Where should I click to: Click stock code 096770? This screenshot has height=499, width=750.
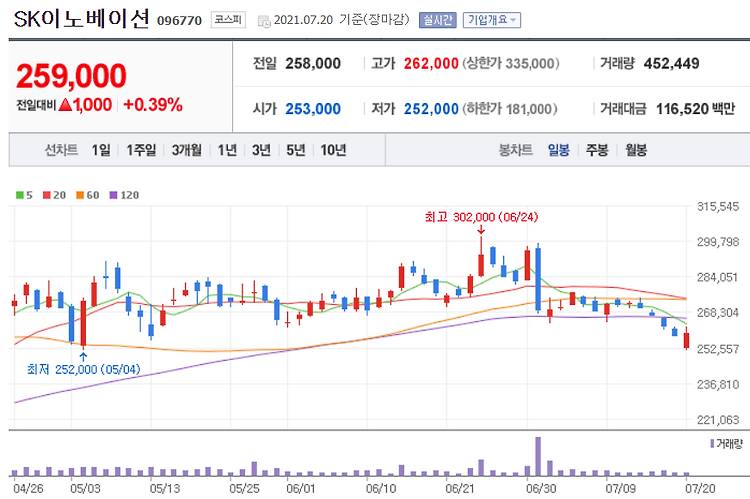coord(179,21)
